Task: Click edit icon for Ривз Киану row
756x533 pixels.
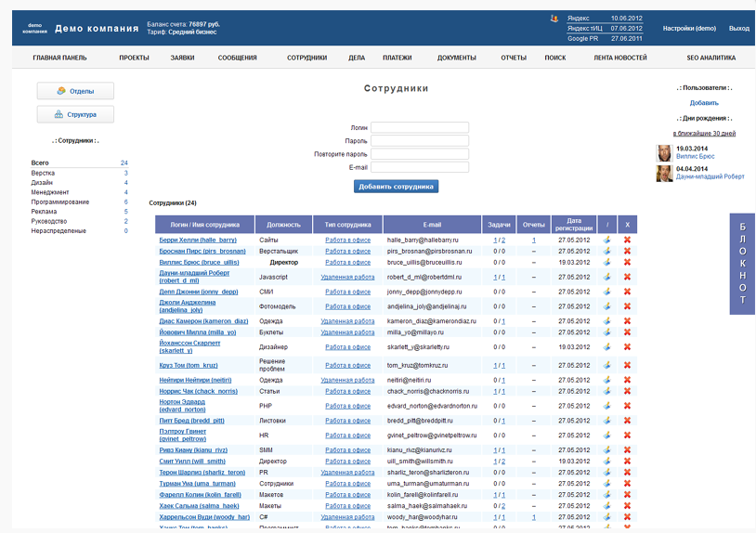Action: click(x=607, y=449)
